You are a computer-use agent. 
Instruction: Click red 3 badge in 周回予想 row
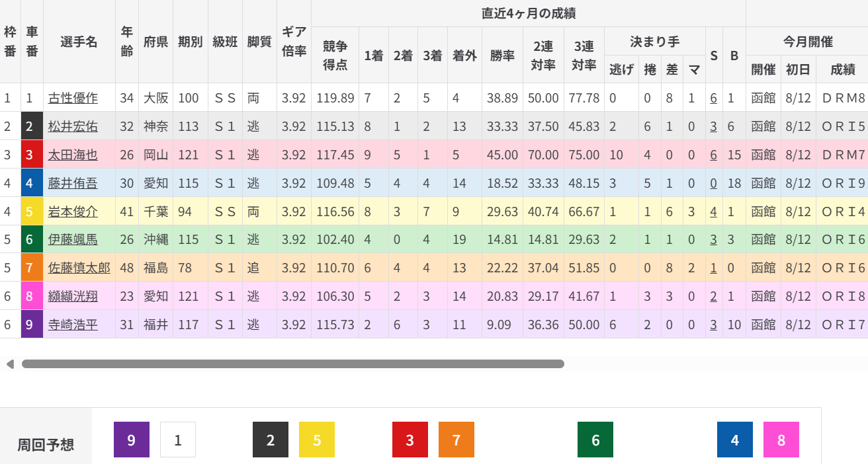410,440
